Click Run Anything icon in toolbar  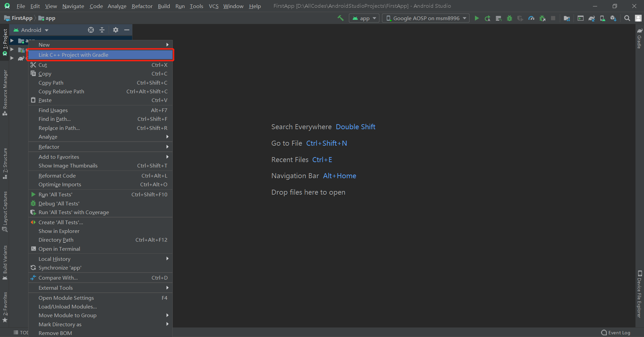pyautogui.click(x=581, y=18)
